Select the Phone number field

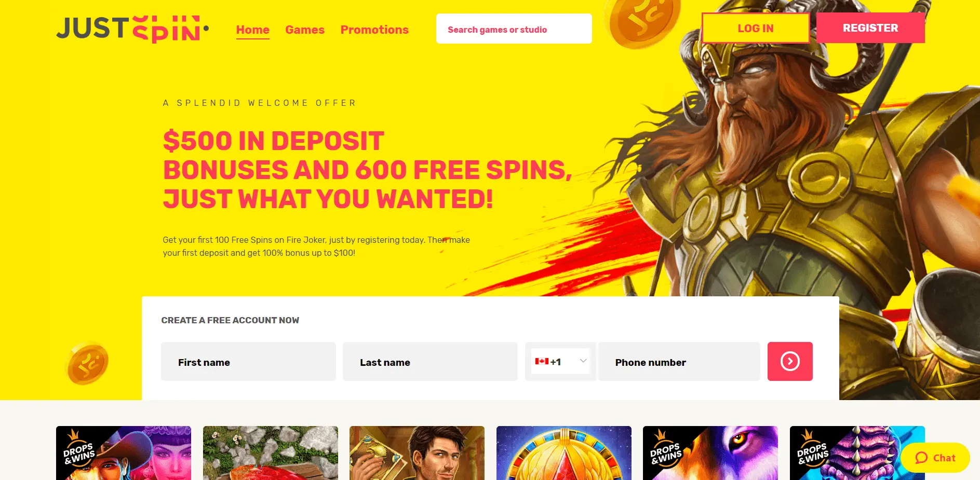[679, 362]
